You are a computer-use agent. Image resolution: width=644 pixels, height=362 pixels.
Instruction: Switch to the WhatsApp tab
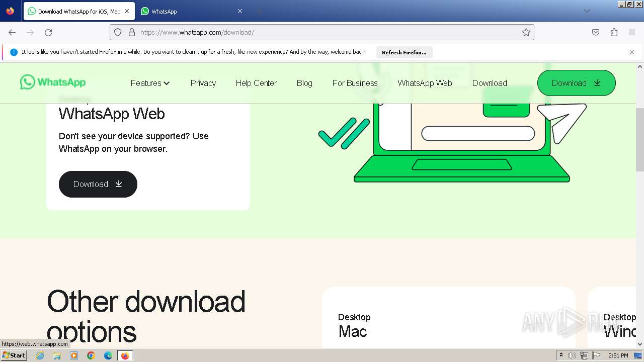pyautogui.click(x=191, y=11)
